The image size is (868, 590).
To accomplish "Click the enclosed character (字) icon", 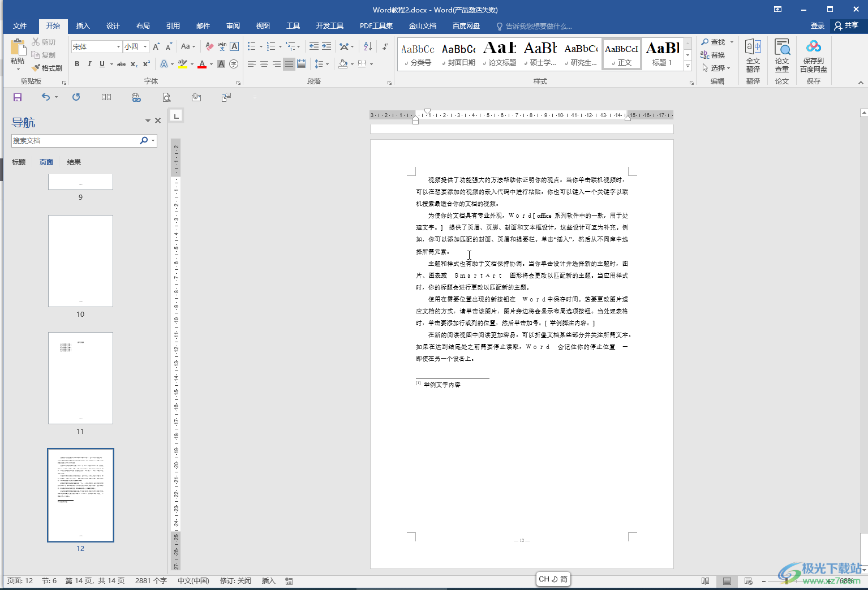I will tap(234, 64).
